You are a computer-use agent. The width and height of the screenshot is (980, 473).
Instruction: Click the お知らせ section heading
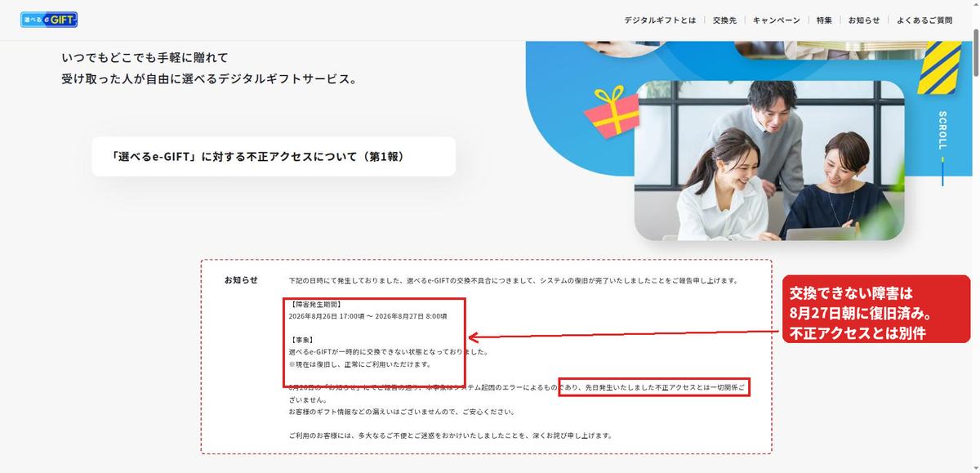241,279
